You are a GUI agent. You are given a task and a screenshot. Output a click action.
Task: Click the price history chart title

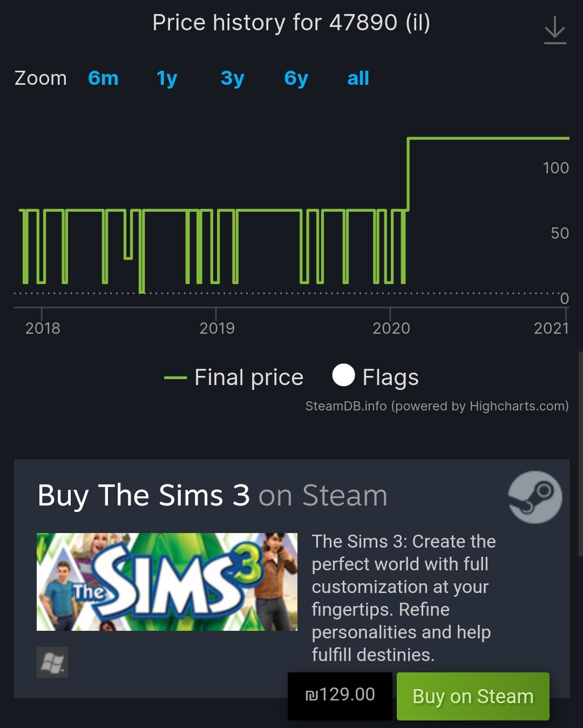point(291,23)
